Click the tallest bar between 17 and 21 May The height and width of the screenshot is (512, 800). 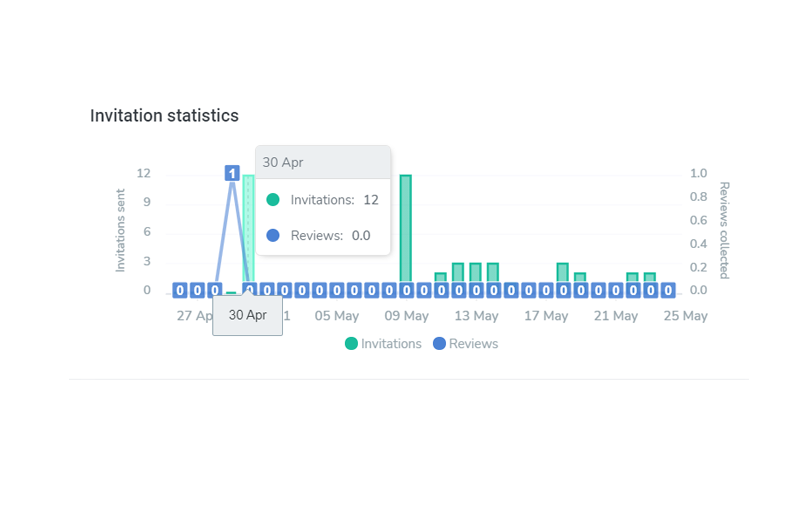click(x=563, y=272)
